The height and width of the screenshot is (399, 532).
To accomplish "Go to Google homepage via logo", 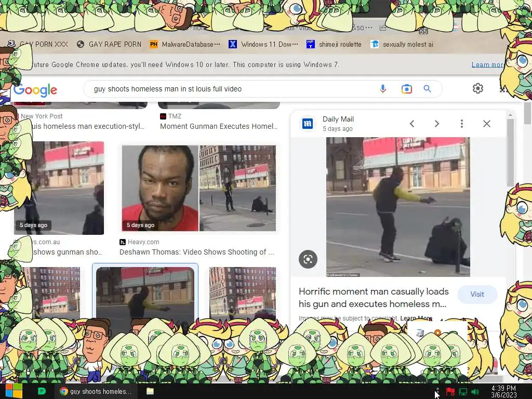I will (x=35, y=90).
